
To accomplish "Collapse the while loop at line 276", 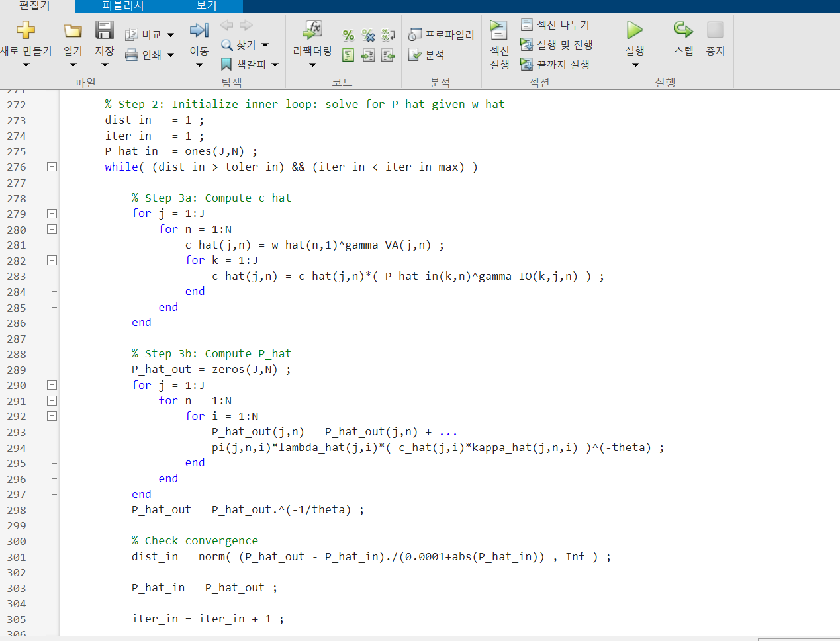I will [x=52, y=167].
